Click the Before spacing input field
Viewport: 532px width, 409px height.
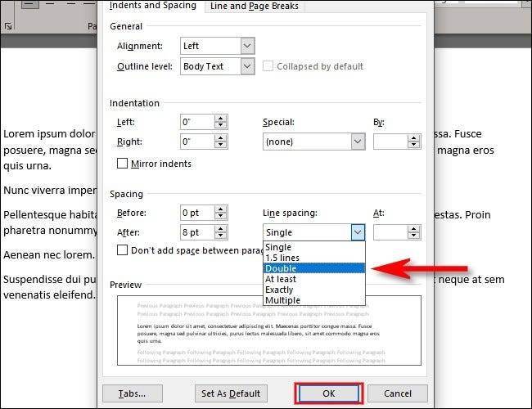(196, 213)
